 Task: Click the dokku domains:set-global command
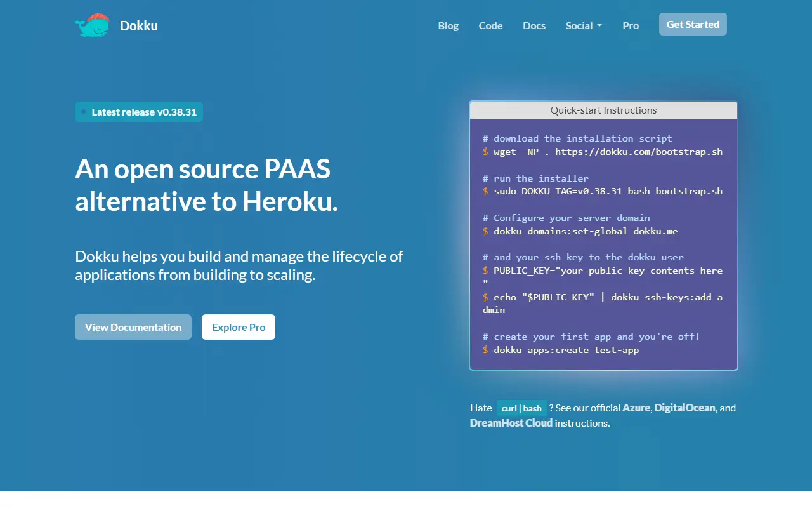point(580,231)
